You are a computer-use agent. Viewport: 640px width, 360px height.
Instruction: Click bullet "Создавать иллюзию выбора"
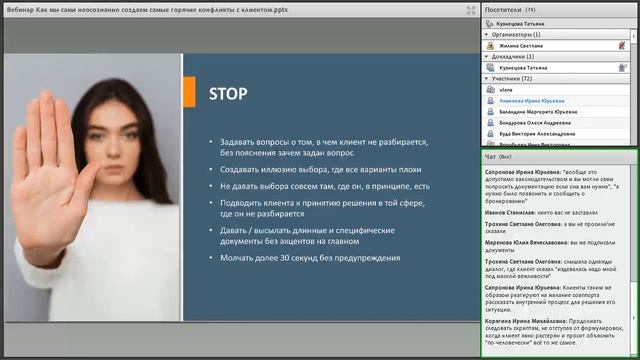320,169
